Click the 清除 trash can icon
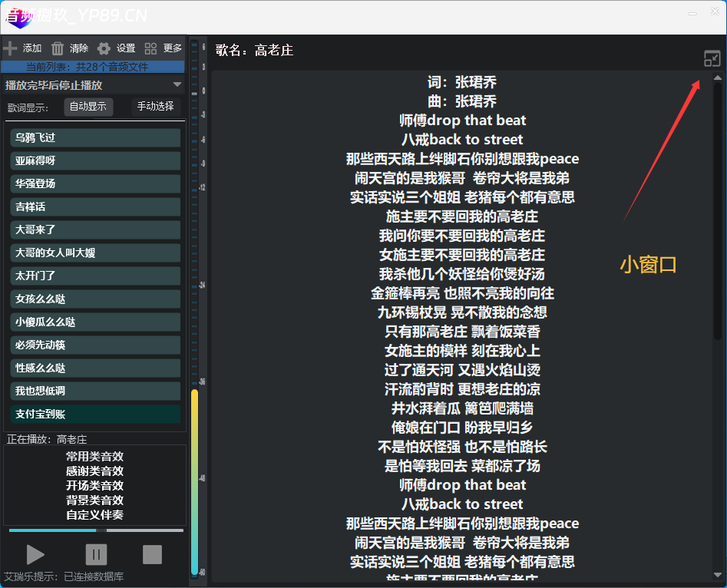The width and height of the screenshot is (727, 588). [58, 48]
